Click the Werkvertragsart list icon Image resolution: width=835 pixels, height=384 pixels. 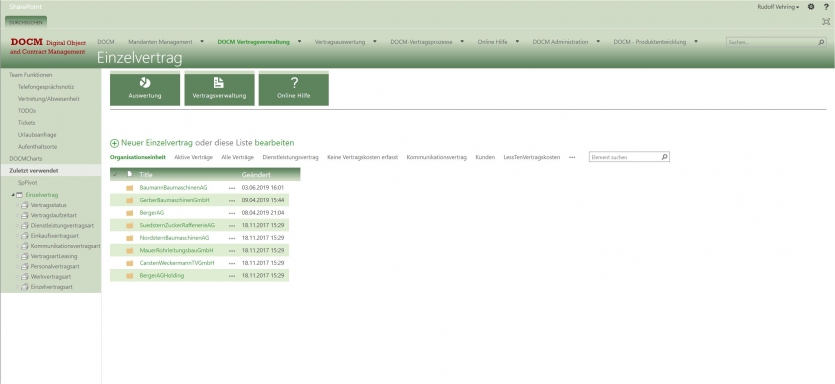[x=24, y=276]
